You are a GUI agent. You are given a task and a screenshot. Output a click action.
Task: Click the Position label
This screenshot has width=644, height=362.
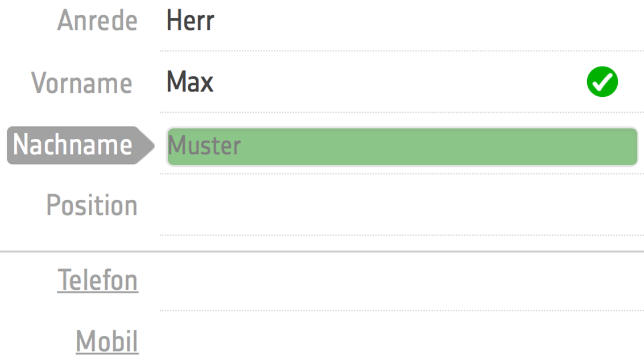[92, 205]
